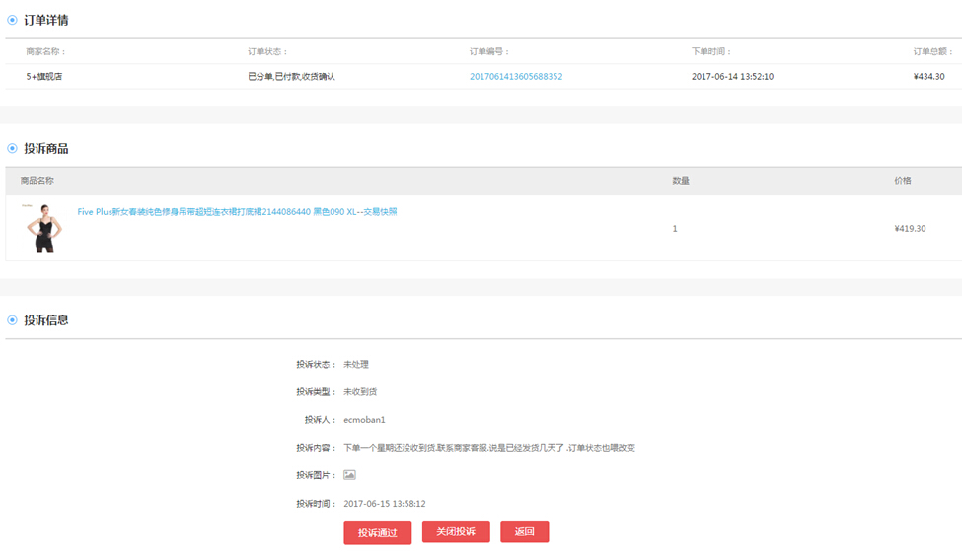Click the 下单时间 label
Screen dimensions: 962x560
pyautogui.click(x=711, y=51)
